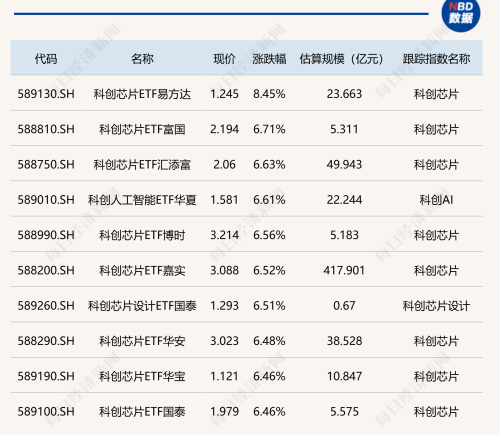Click scale value 38.528
This screenshot has width=500, height=435.
coord(344,341)
